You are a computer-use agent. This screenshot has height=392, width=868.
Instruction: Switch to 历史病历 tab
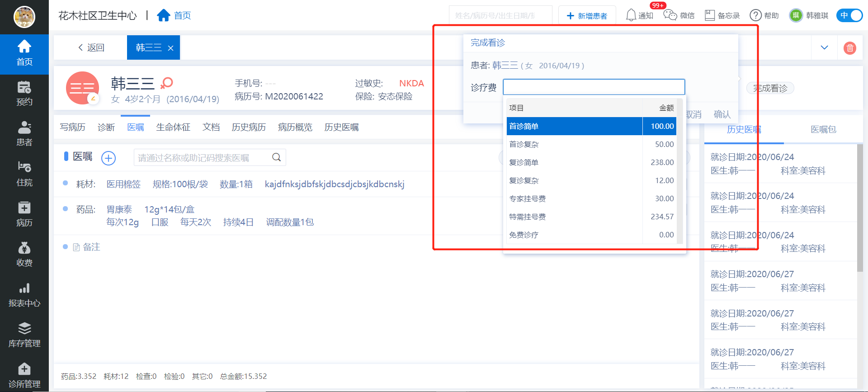point(249,127)
